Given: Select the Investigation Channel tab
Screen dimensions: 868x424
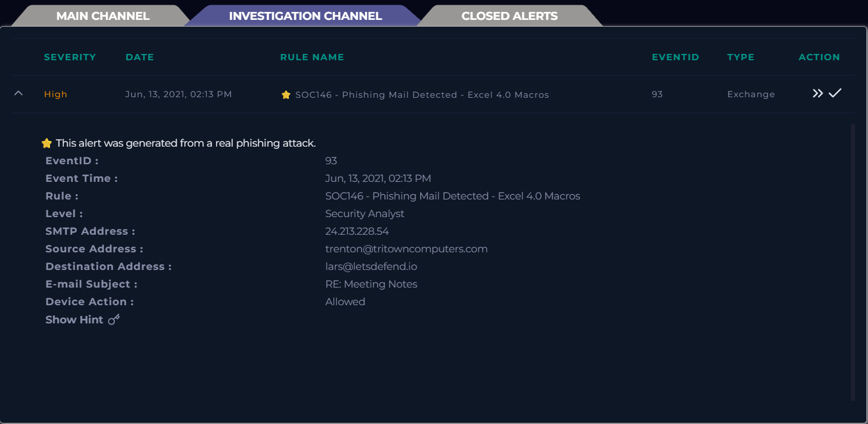Looking at the screenshot, I should (x=305, y=16).
